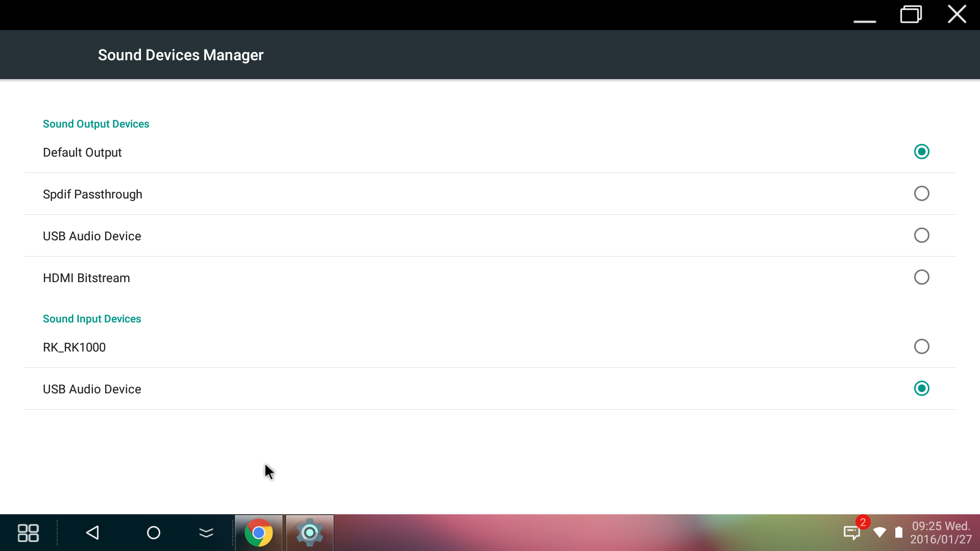This screenshot has height=551, width=980.
Task: Choose USB Audio Device output radio button
Action: (921, 235)
